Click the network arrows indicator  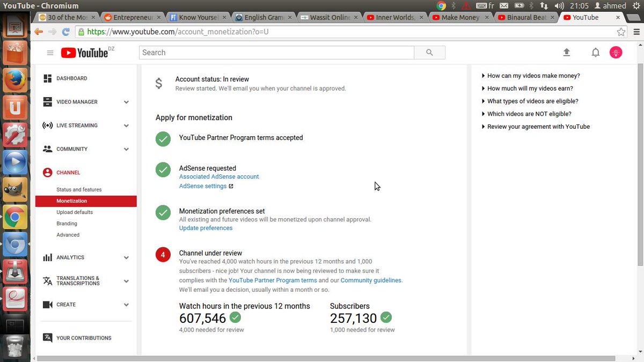[x=544, y=6]
